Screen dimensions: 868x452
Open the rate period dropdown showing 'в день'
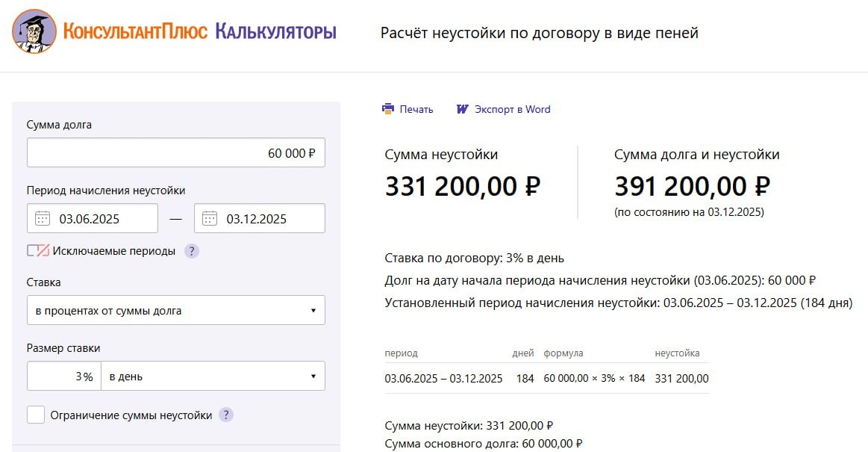pyautogui.click(x=213, y=376)
